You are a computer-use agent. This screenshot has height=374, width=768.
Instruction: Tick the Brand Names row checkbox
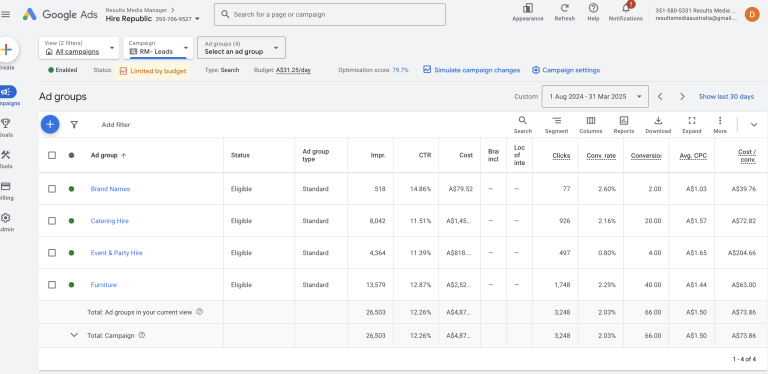tap(52, 189)
